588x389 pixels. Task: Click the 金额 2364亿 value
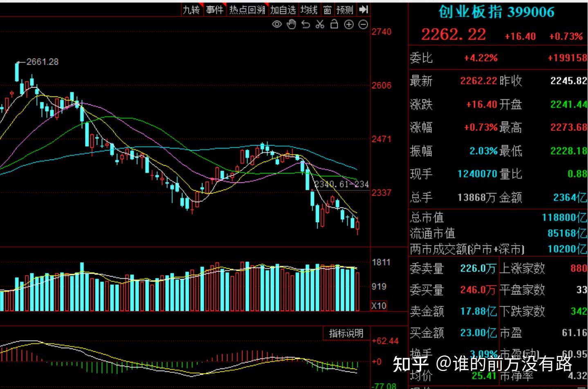(570, 197)
